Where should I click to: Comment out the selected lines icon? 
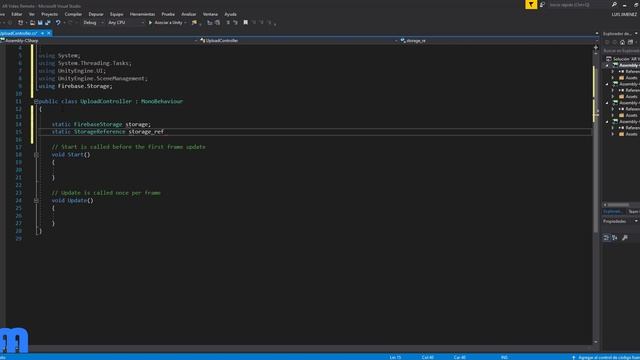228,22
